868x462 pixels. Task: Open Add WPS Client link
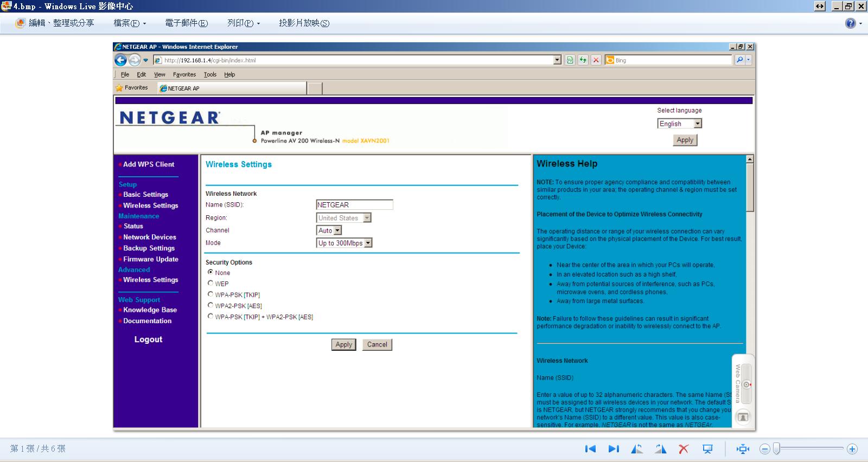tap(149, 164)
